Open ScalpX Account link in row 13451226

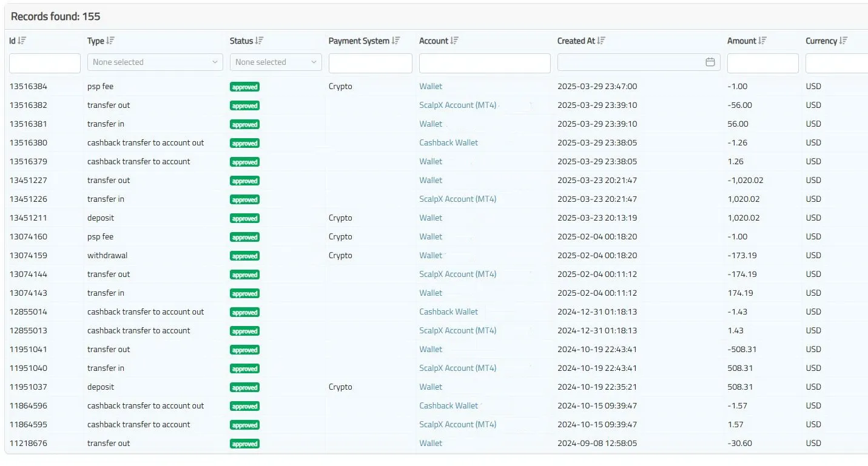coord(458,199)
